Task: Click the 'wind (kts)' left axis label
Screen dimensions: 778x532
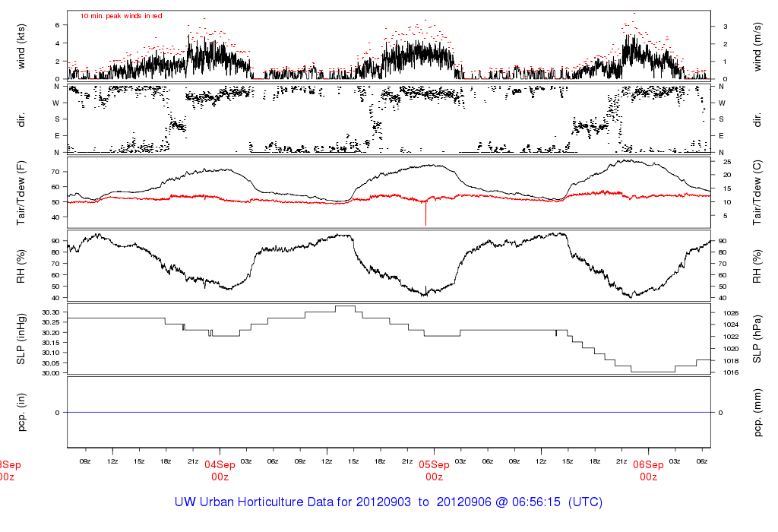Action: [21, 43]
